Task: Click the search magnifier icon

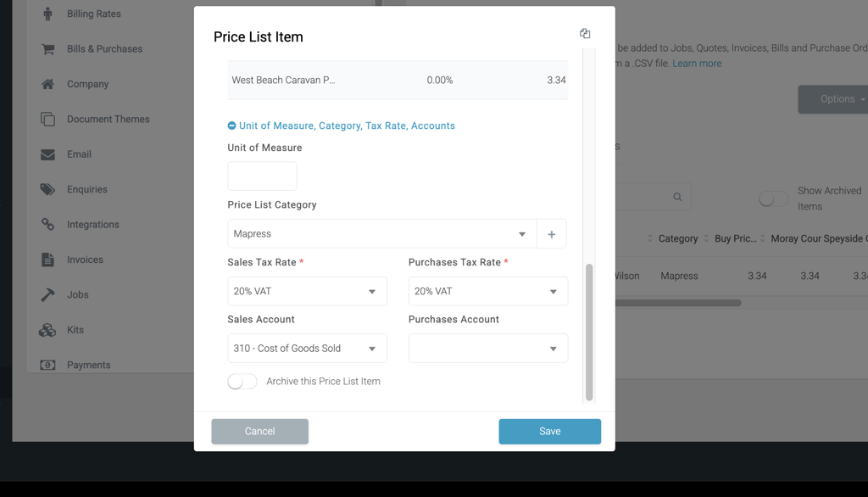Action: pos(677,197)
